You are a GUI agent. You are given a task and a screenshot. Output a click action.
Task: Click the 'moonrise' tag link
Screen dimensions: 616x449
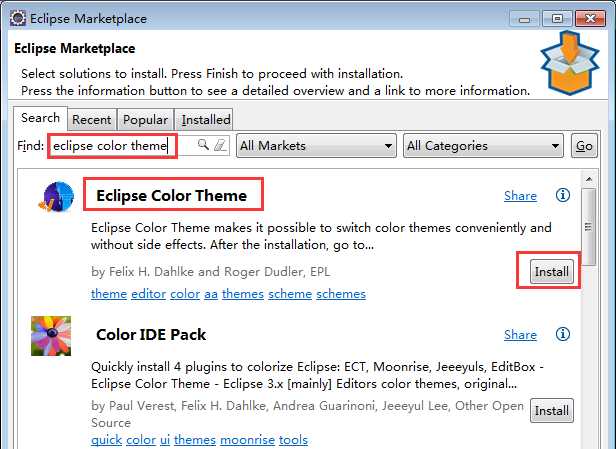pyautogui.click(x=248, y=440)
